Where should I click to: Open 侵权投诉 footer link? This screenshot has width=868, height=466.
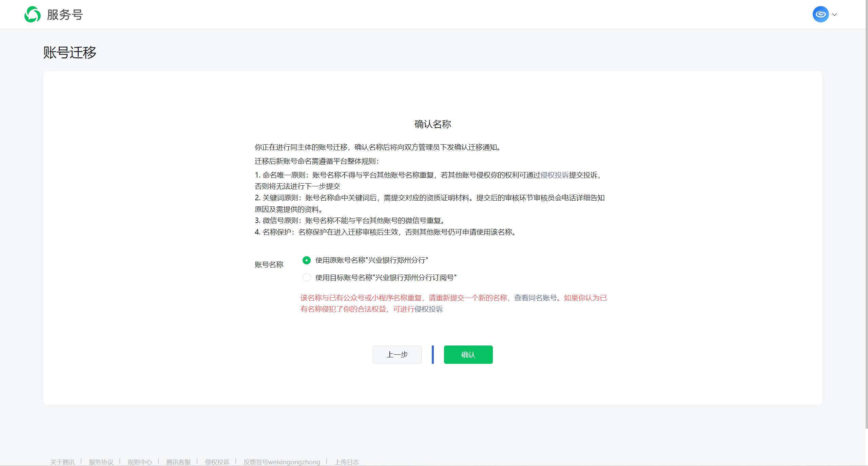[x=217, y=462]
